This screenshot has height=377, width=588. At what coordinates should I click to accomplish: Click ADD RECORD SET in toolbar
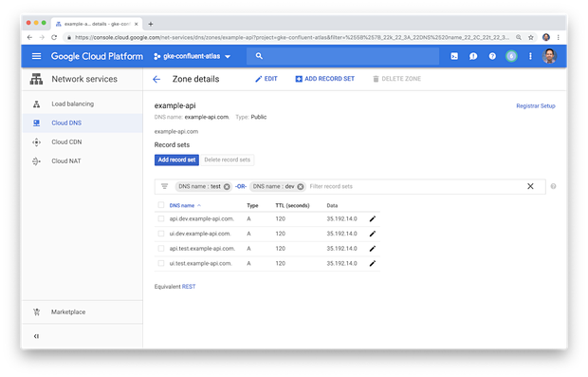coord(324,79)
